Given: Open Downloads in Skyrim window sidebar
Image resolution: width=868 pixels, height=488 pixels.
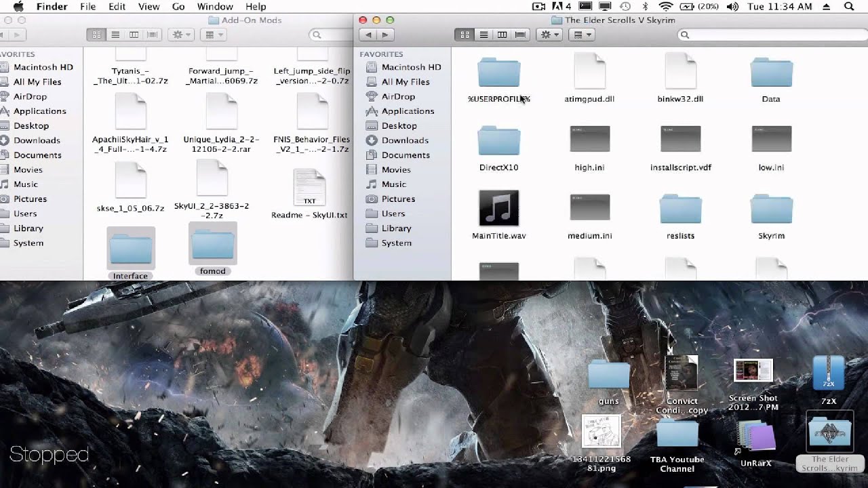Looking at the screenshot, I should [405, 140].
